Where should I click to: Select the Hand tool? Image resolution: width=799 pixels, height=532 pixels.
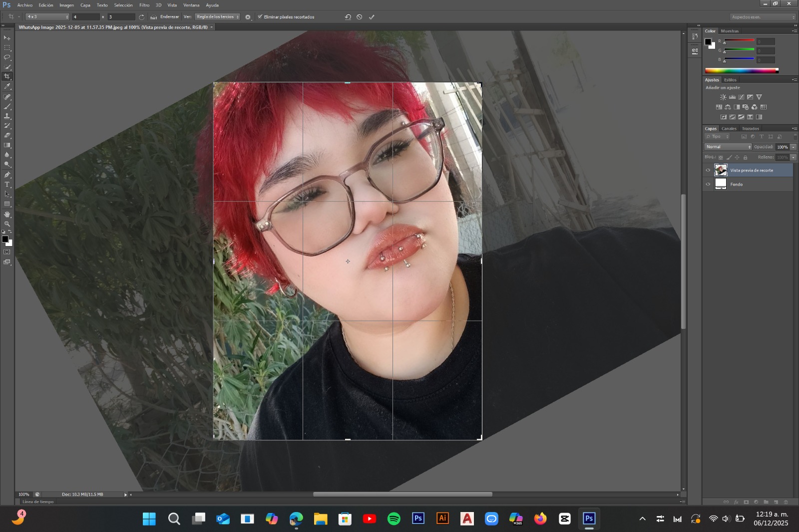pos(7,214)
